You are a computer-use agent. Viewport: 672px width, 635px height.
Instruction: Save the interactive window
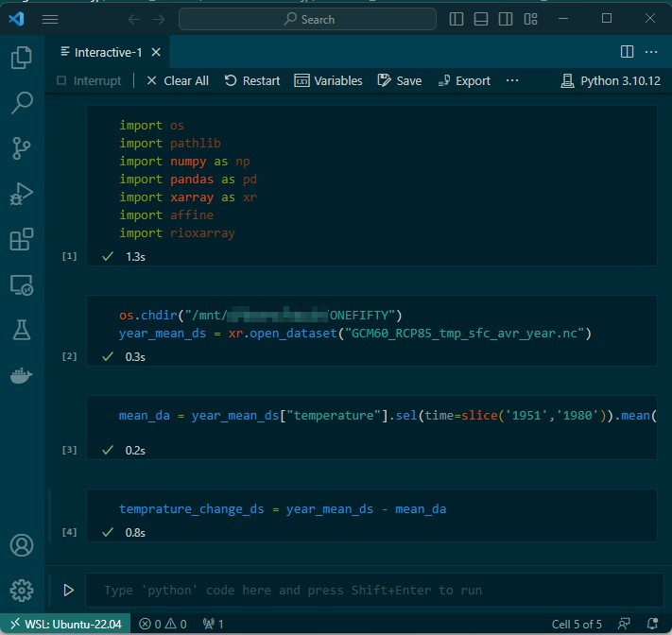point(400,80)
